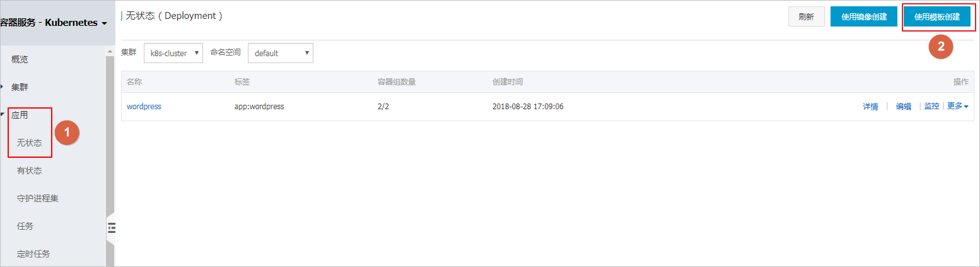Screen dimensions: 980x267
Task: Click 使用镜像创建 button
Action: point(864,16)
